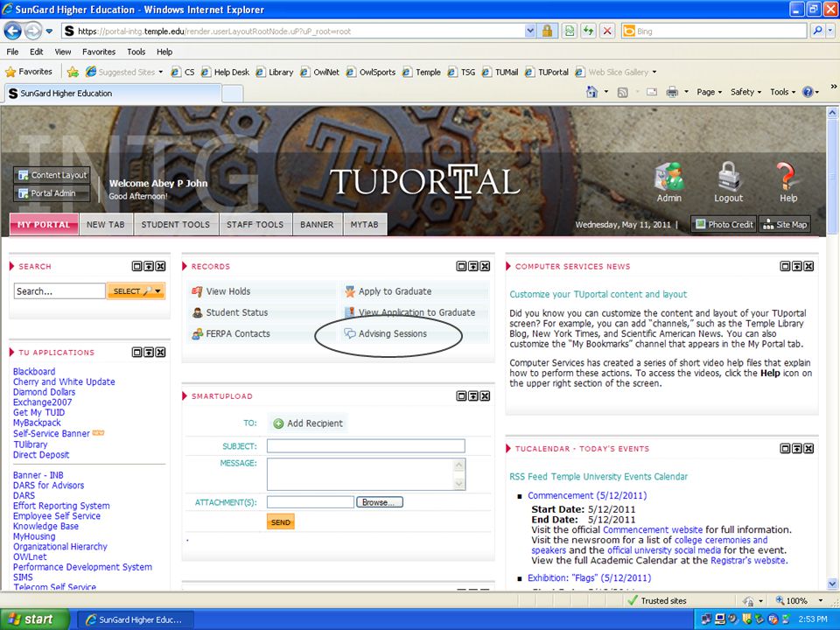Click into the Search... text field
Image resolution: width=840 pixels, height=630 pixels.
click(59, 290)
